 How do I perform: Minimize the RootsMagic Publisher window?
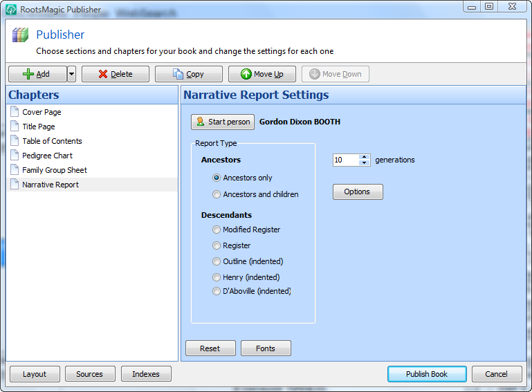click(x=472, y=6)
